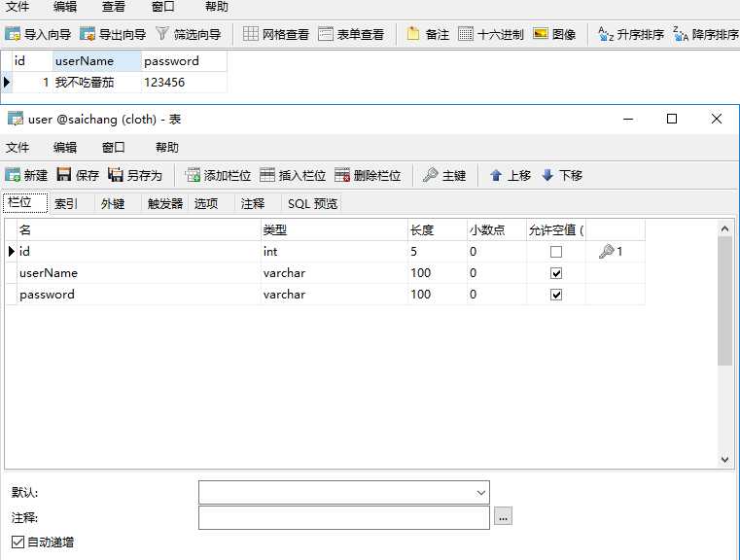Open Export Wizard in data window toolbar

(113, 34)
